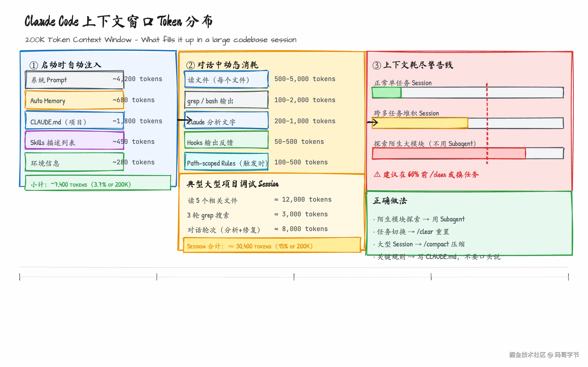
Task: Click the '~450 tokens' value
Action: pos(134,142)
